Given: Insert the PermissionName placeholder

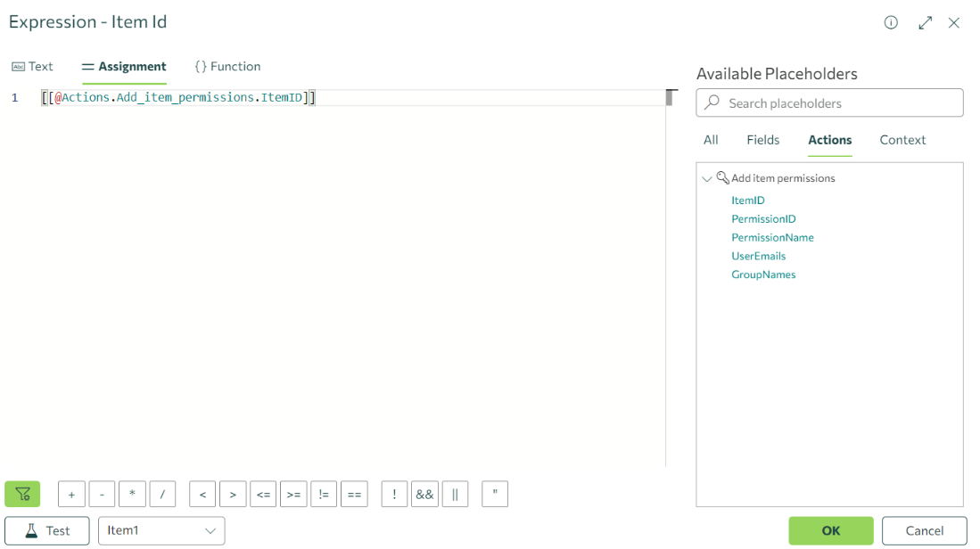Looking at the screenshot, I should (772, 237).
